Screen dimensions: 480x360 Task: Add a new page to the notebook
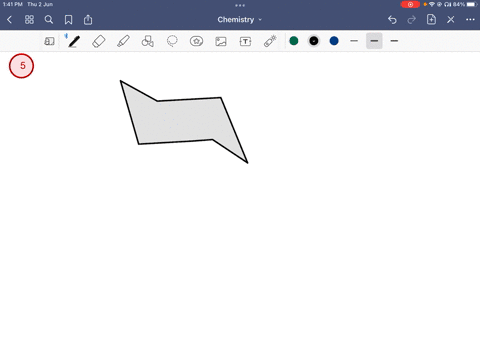[431, 19]
